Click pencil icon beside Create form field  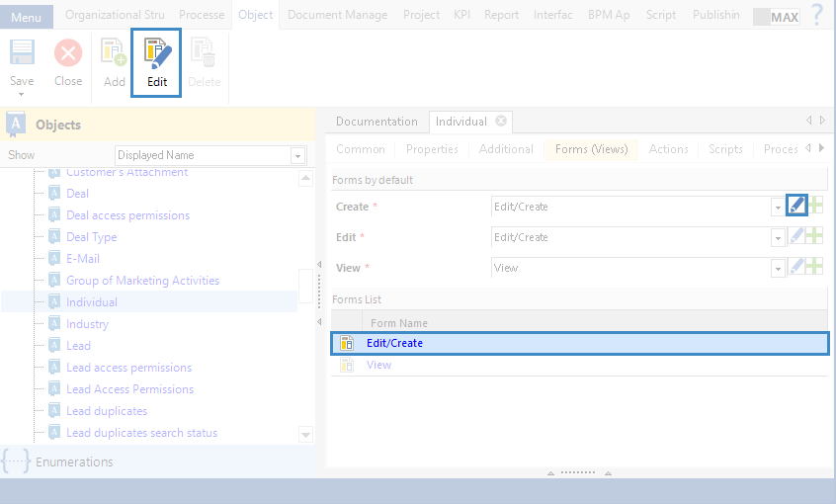[796, 206]
